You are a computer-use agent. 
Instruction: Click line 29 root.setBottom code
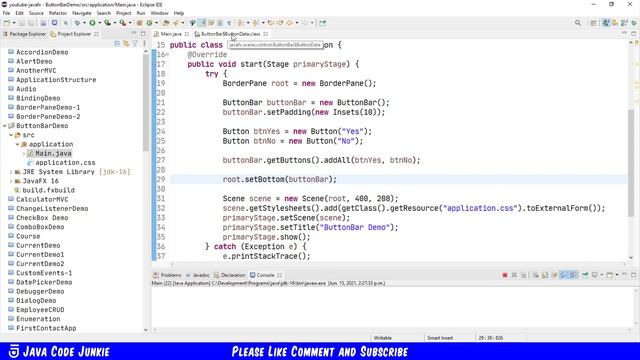pos(280,180)
